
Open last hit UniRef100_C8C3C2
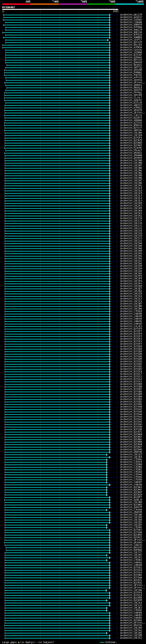point(131,638)
